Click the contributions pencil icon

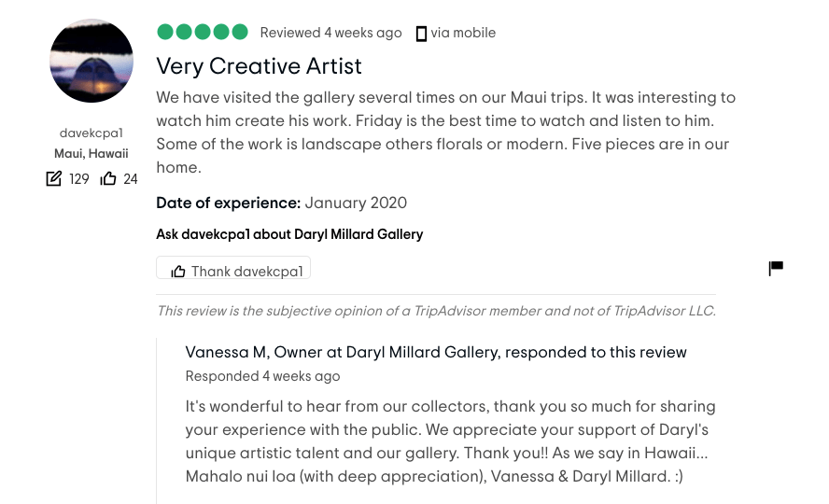54,178
